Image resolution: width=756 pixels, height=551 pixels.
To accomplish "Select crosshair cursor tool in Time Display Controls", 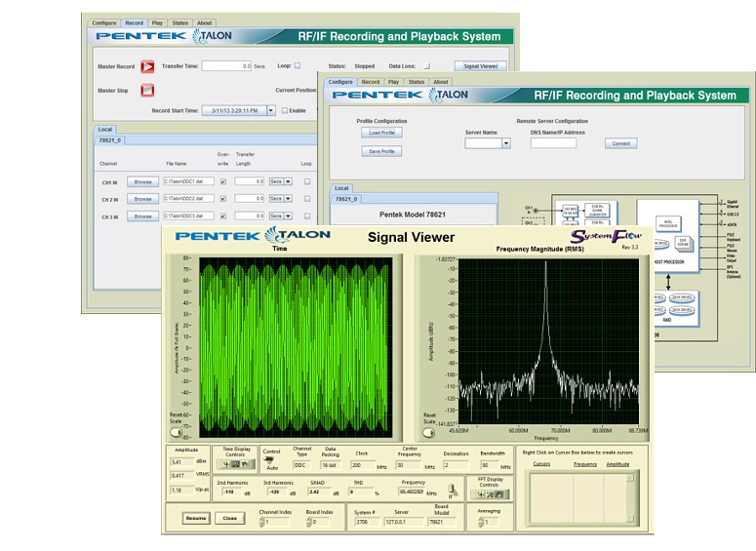I will (226, 464).
